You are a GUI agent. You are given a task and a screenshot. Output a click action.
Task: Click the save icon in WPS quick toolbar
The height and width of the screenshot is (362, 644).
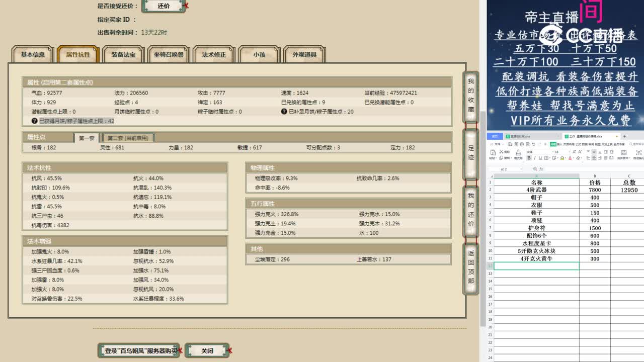510,144
